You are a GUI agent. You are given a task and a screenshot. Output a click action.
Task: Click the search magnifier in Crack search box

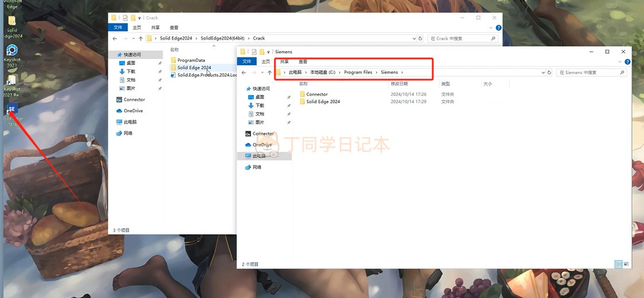click(493, 38)
